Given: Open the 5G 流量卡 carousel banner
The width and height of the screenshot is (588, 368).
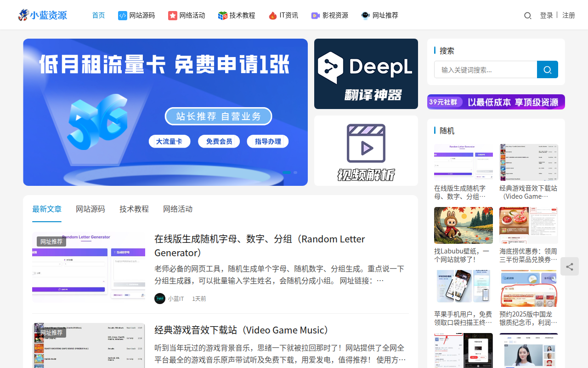Looking at the screenshot, I should 165,112.
